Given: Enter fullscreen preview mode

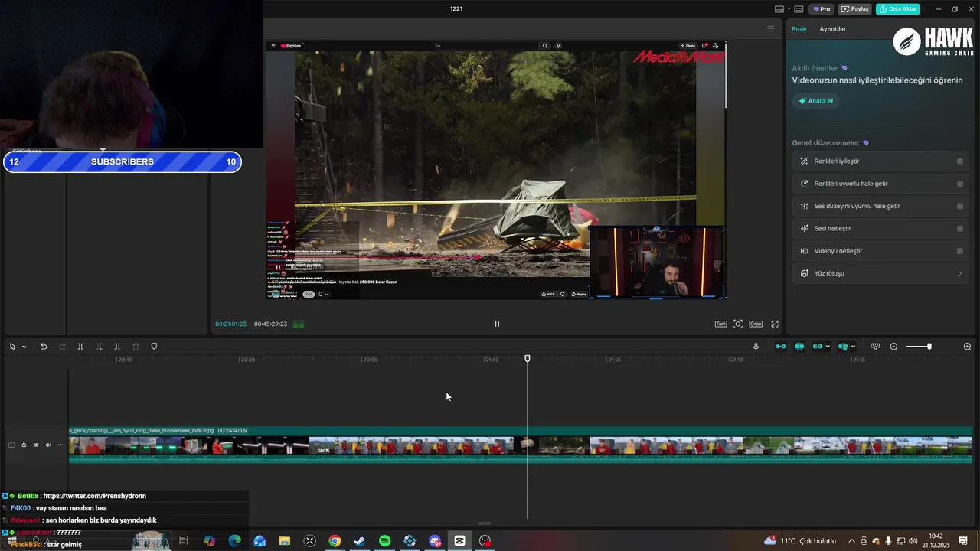Looking at the screenshot, I should coord(775,324).
